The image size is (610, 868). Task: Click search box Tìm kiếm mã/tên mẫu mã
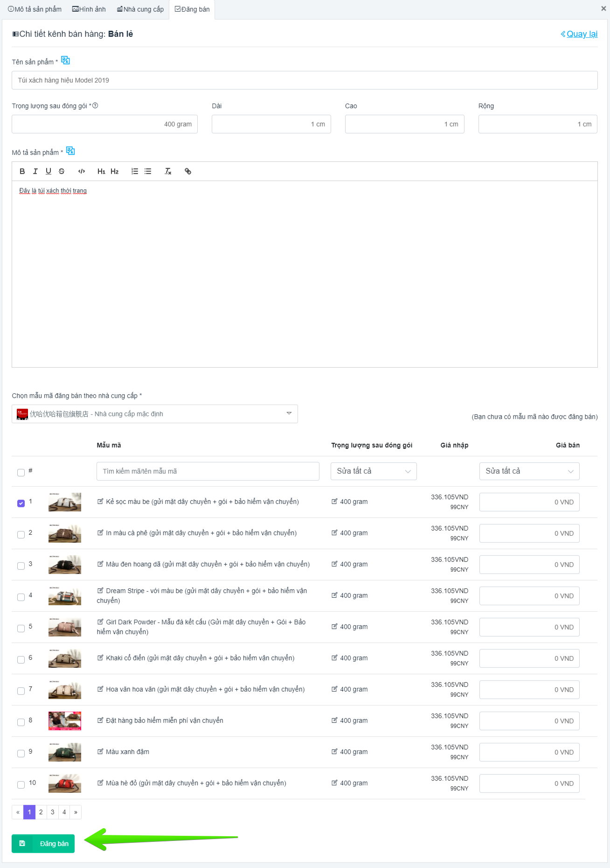(208, 471)
